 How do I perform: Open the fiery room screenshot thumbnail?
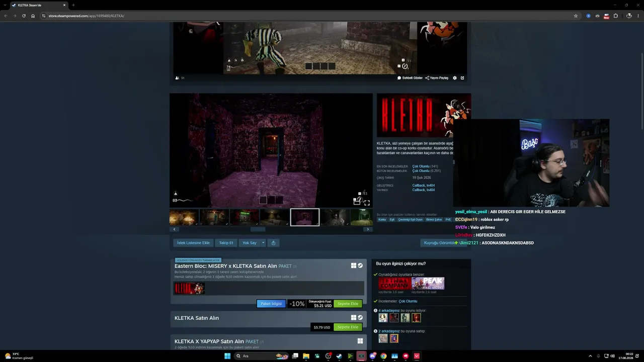(184, 217)
